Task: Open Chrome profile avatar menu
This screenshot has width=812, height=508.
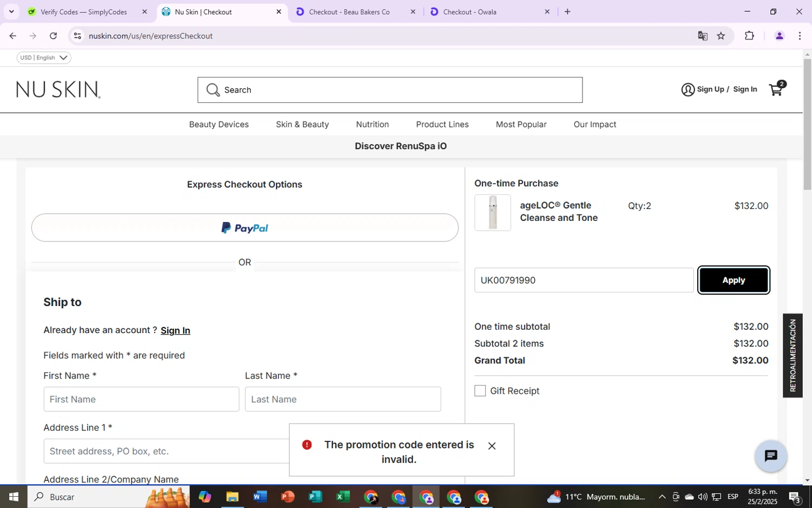Action: click(779, 36)
